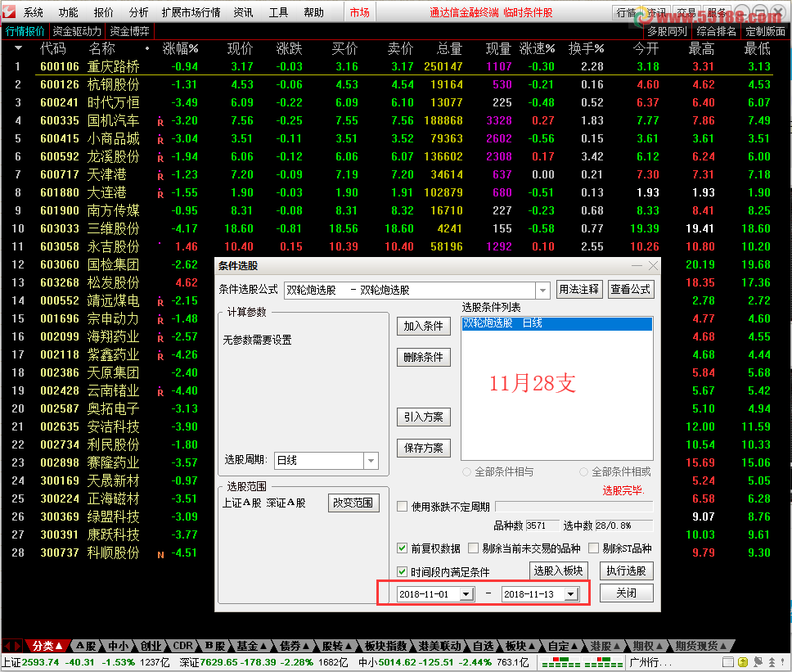The height and width of the screenshot is (672, 792).
Task: Enable 剔除ST品种 checkbox
Action: tap(593, 548)
